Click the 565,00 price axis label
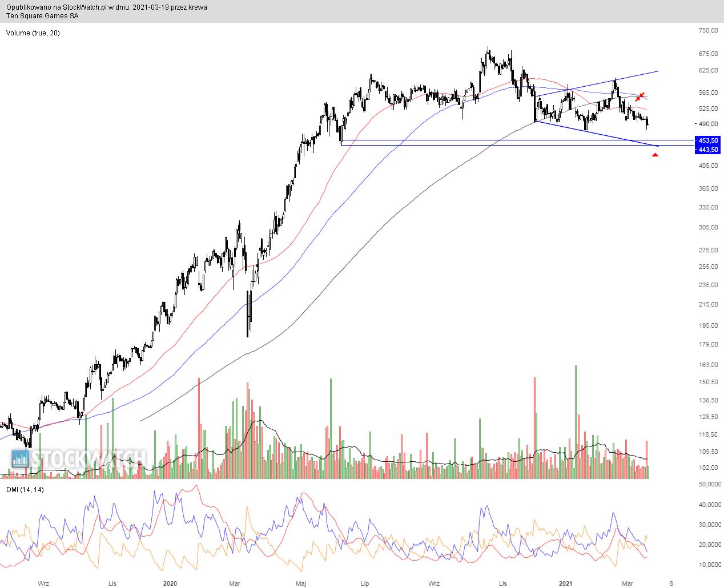This screenshot has width=724, height=588. point(708,92)
